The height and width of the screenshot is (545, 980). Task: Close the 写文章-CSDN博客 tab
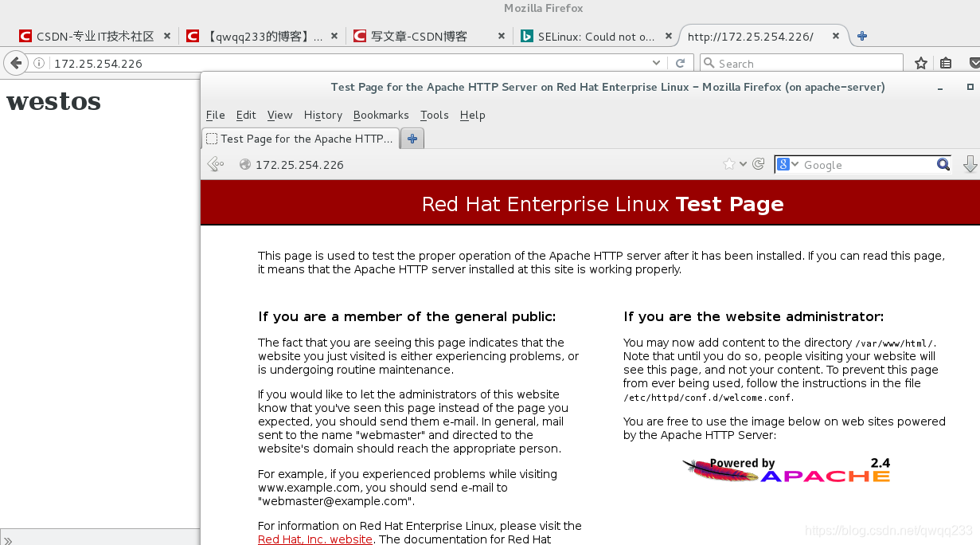501,36
